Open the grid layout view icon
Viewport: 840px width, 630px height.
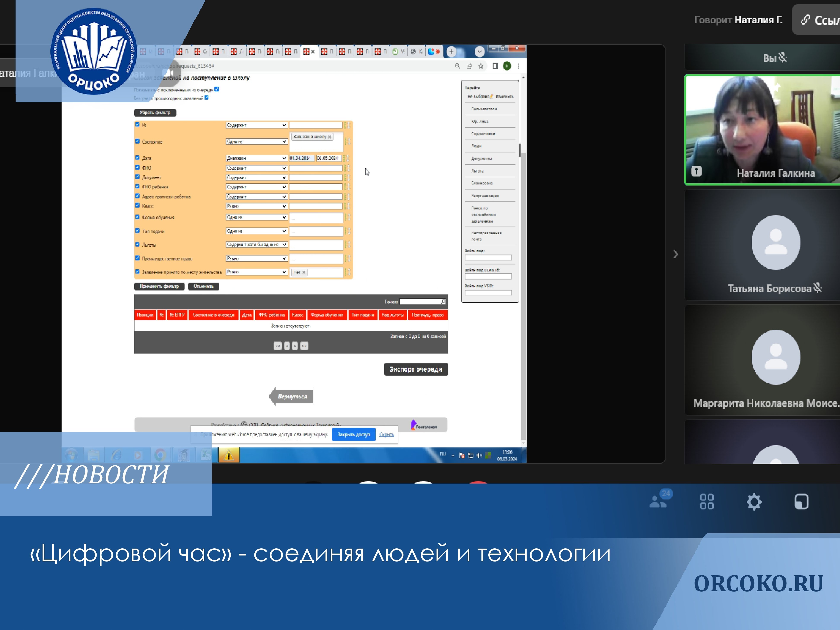[x=707, y=502]
